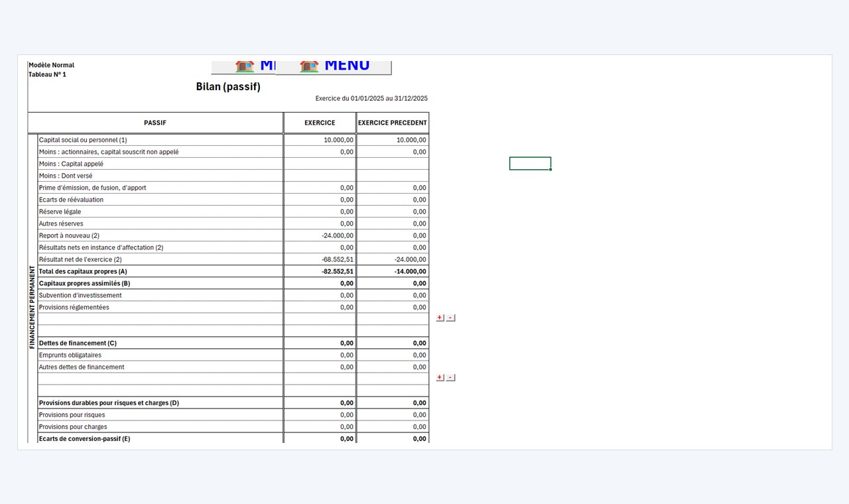Select the currently active empty spreadsheet cell
The width and height of the screenshot is (849, 504).
[530, 163]
